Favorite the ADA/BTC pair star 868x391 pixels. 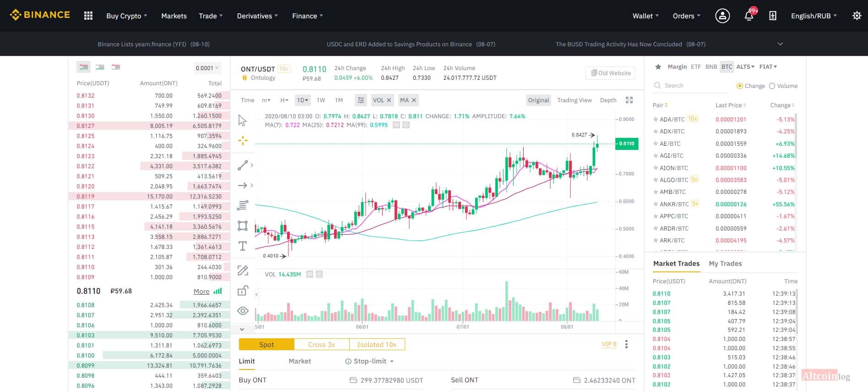pos(656,119)
